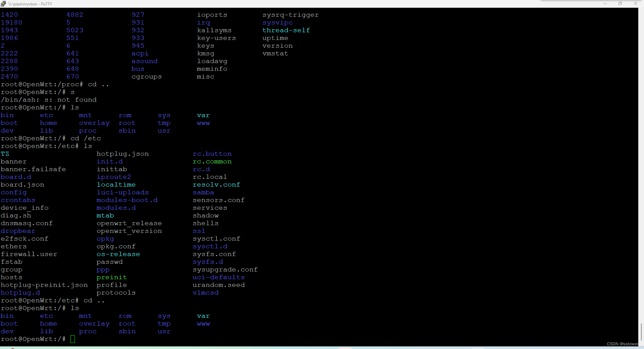Click 'acpi' directory name
This screenshot has width=644, height=349.
click(140, 53)
